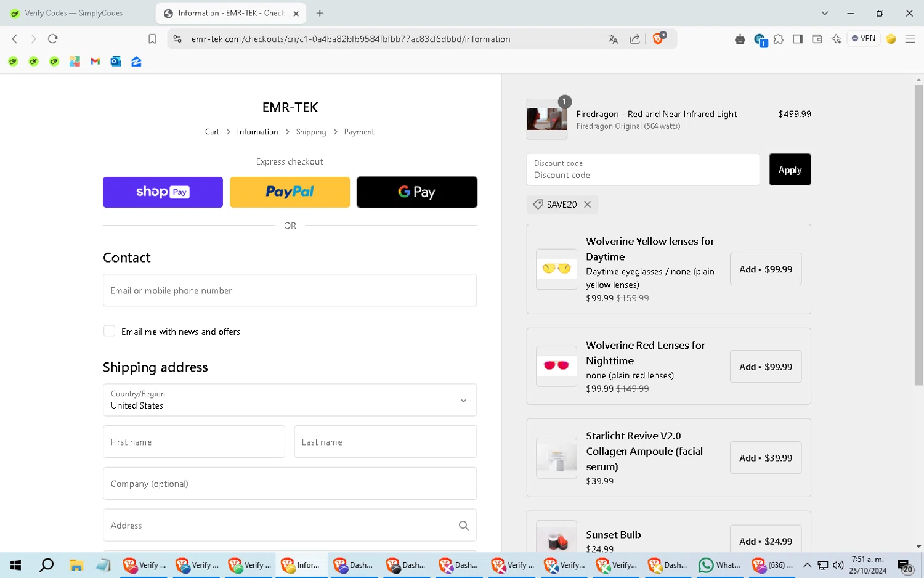Click the Wolverine Yellow lenses thumbnail
This screenshot has height=578, width=924.
[556, 269]
